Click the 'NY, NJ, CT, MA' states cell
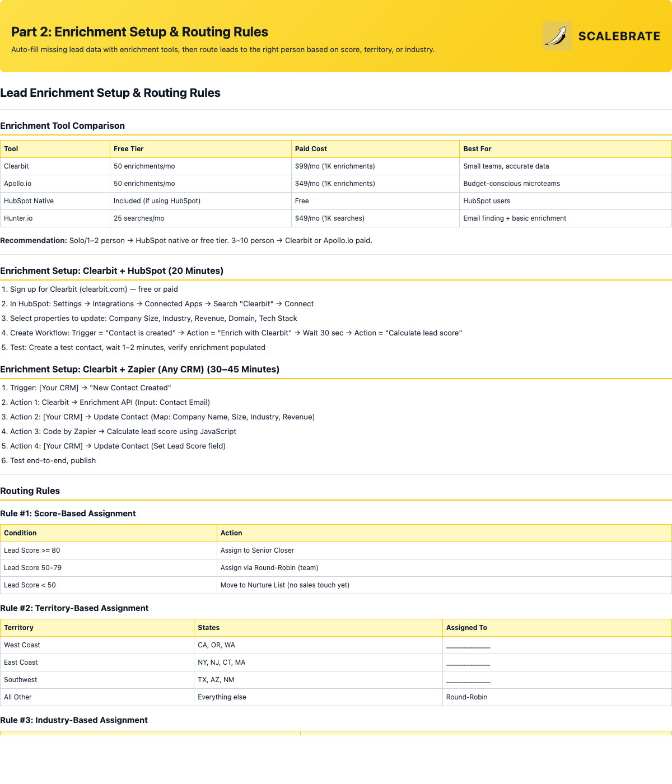 click(319, 662)
